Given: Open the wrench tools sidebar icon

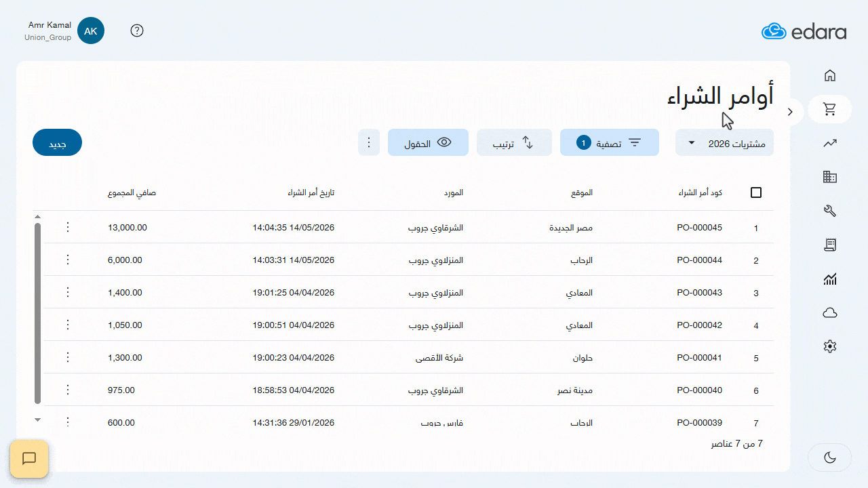Looking at the screenshot, I should tap(830, 211).
